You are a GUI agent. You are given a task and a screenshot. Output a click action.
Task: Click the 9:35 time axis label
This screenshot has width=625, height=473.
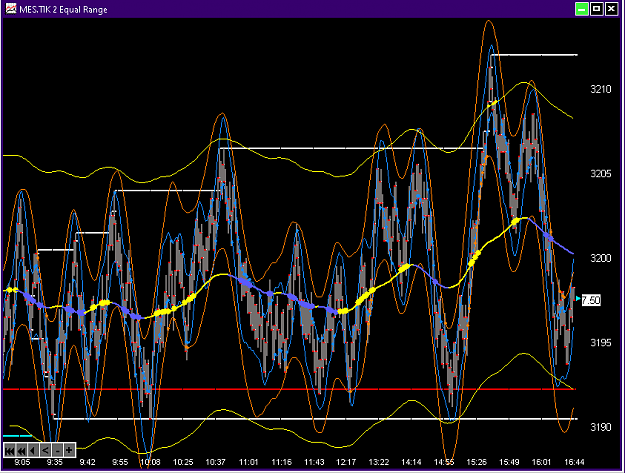point(55,462)
